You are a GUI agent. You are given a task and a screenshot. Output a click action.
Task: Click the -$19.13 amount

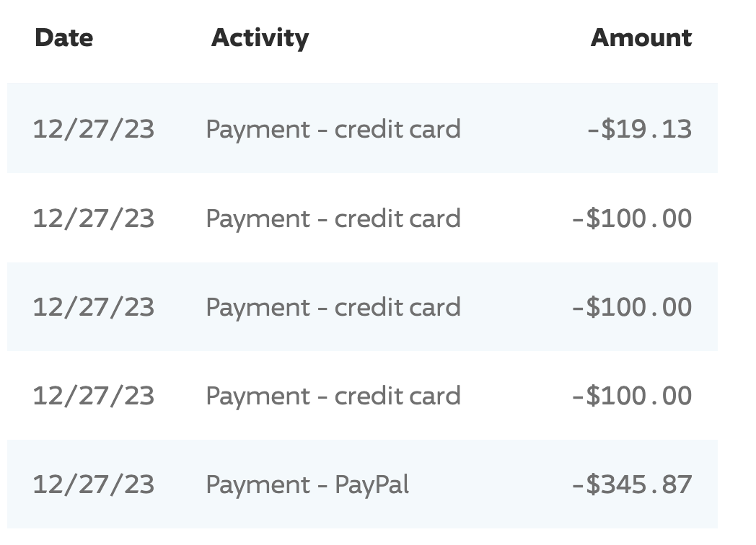(x=640, y=129)
